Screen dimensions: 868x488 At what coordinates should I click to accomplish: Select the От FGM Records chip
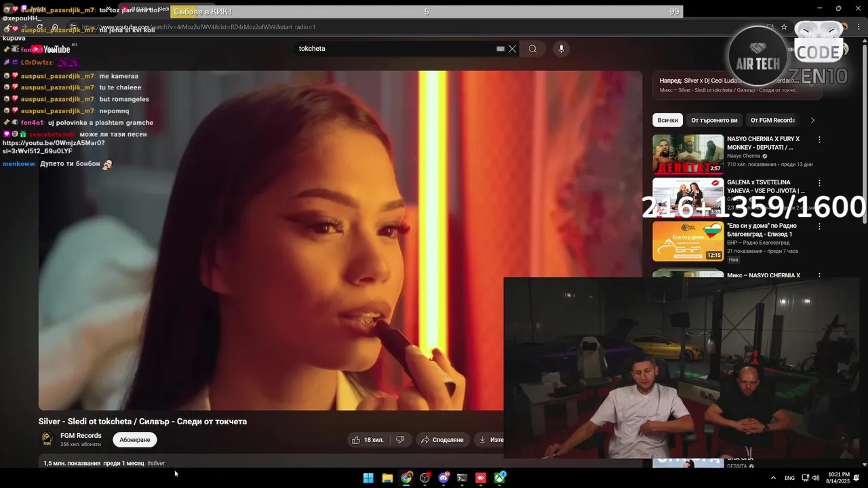(772, 120)
